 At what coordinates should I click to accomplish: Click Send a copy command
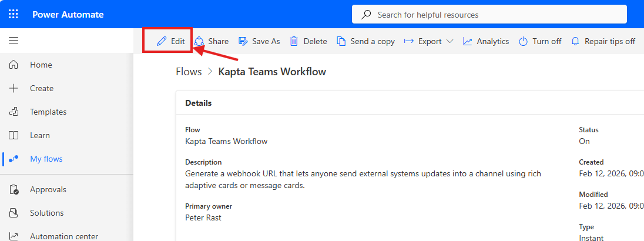(x=365, y=41)
